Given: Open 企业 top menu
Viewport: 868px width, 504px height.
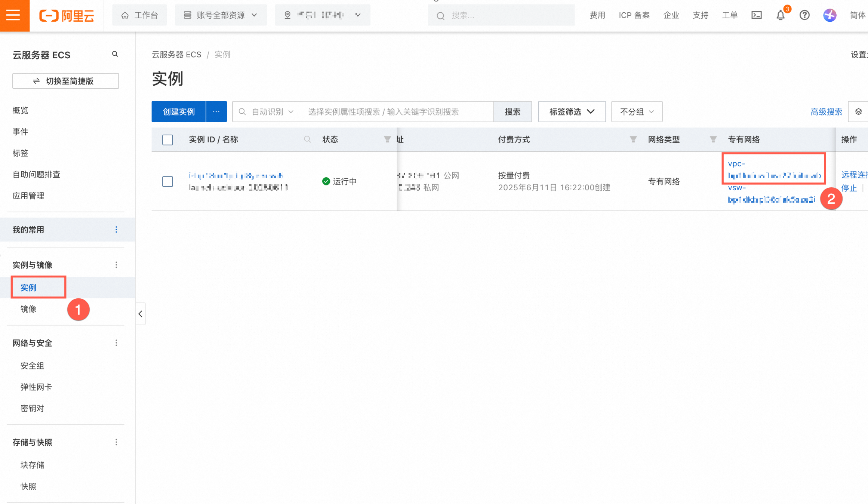Looking at the screenshot, I should click(671, 15).
